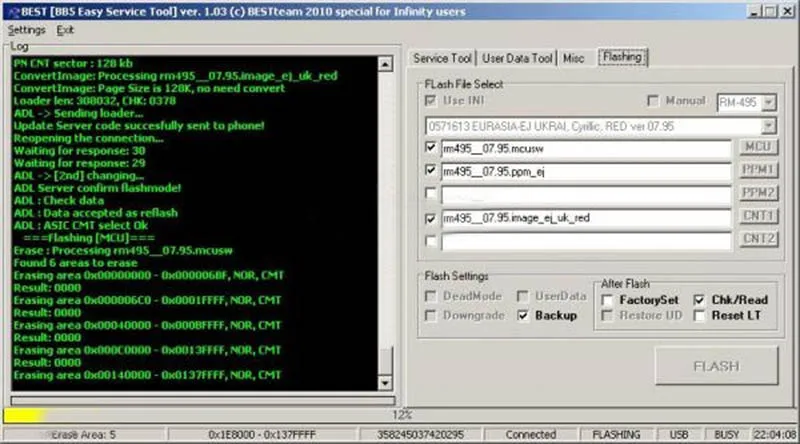Check the empty CNT2 row checkbox
This screenshot has width=800, height=444.
pos(431,240)
